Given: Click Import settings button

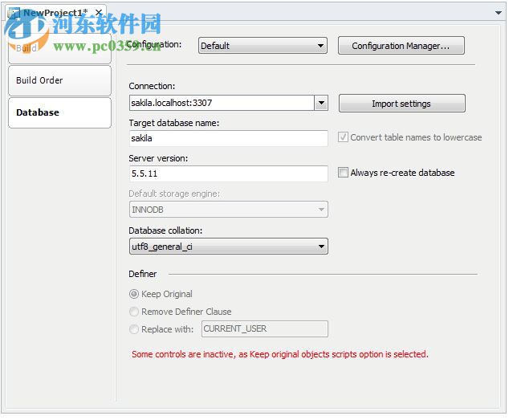Looking at the screenshot, I should [x=402, y=104].
